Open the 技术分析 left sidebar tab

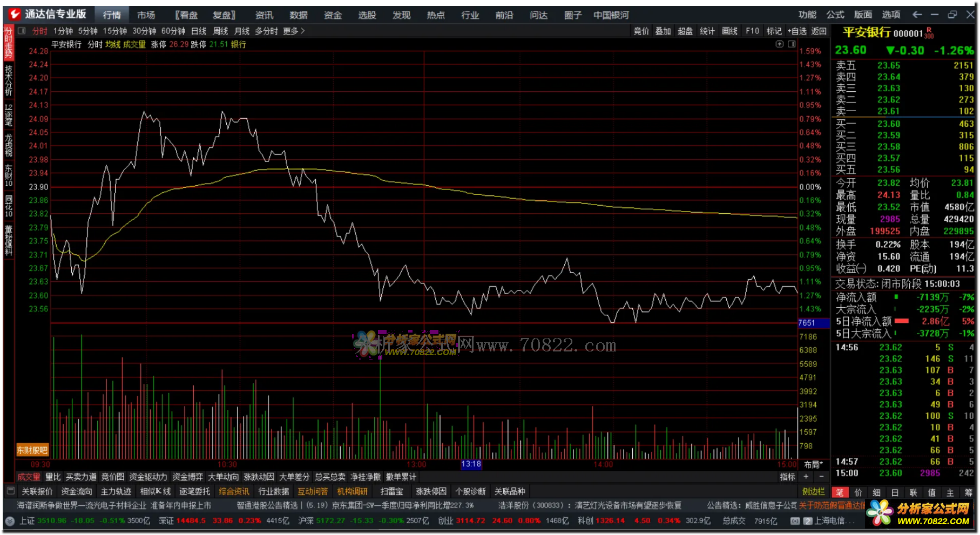tap(9, 80)
